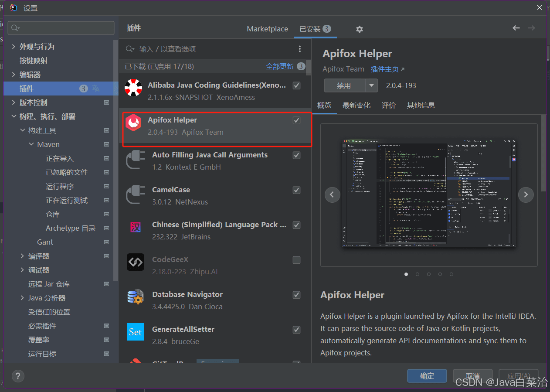Click the Alibaba Java Coding Guidelines plugin icon
550x392 pixels.
[133, 87]
